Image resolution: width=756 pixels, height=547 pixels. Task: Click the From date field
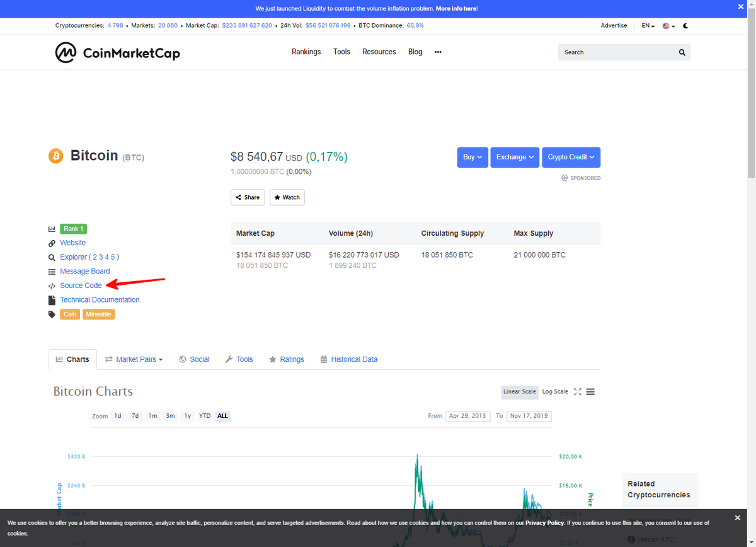tap(467, 416)
